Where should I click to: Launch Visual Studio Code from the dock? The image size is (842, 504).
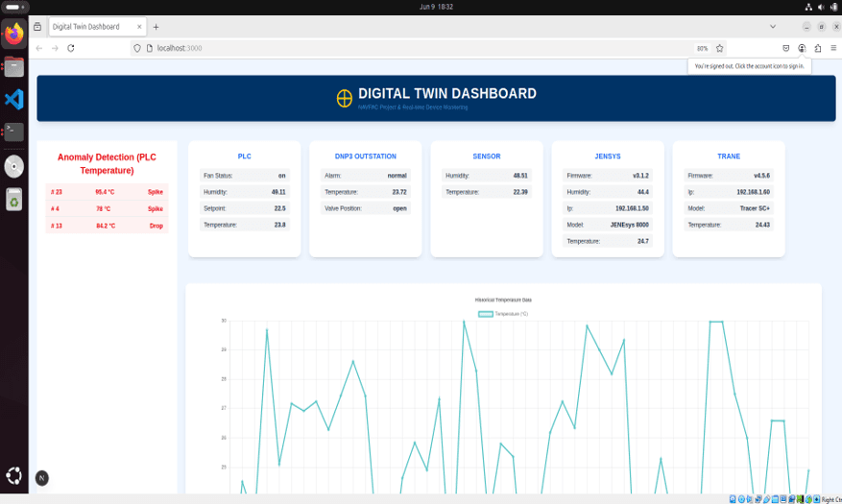point(14,99)
